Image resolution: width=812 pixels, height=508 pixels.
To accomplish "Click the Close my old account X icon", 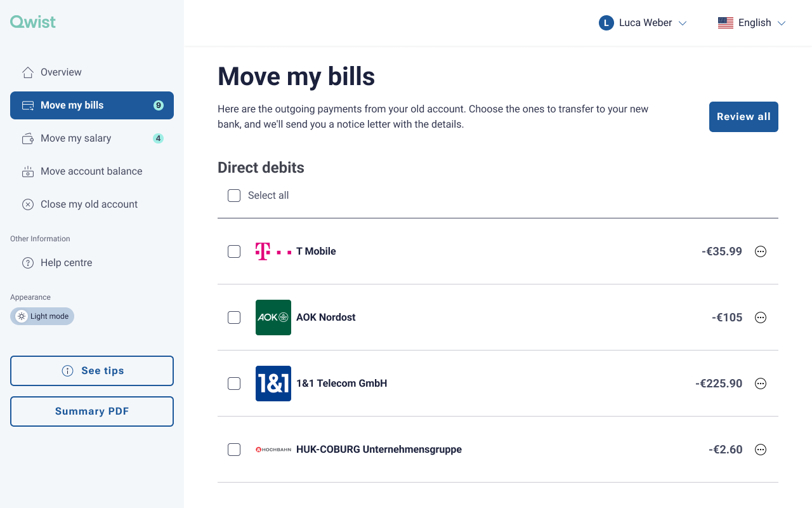I will click(28, 204).
